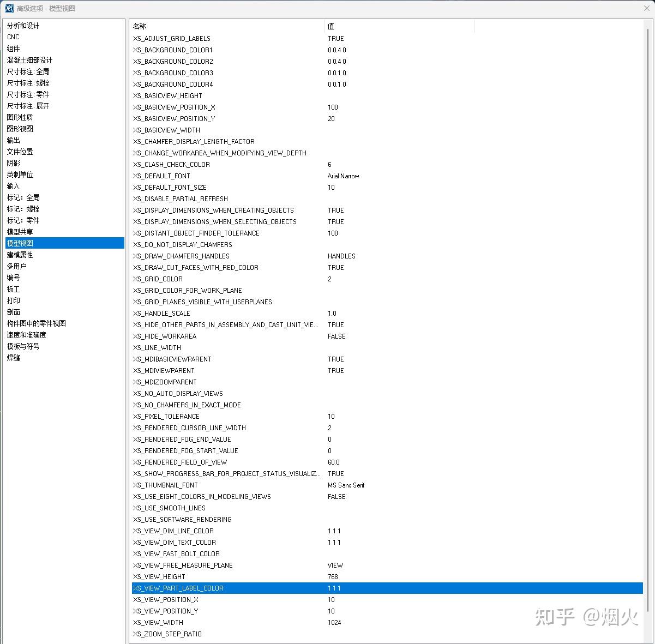Screen dimensions: 655x644
Task: Open the 建模属性 category
Action: 20,255
